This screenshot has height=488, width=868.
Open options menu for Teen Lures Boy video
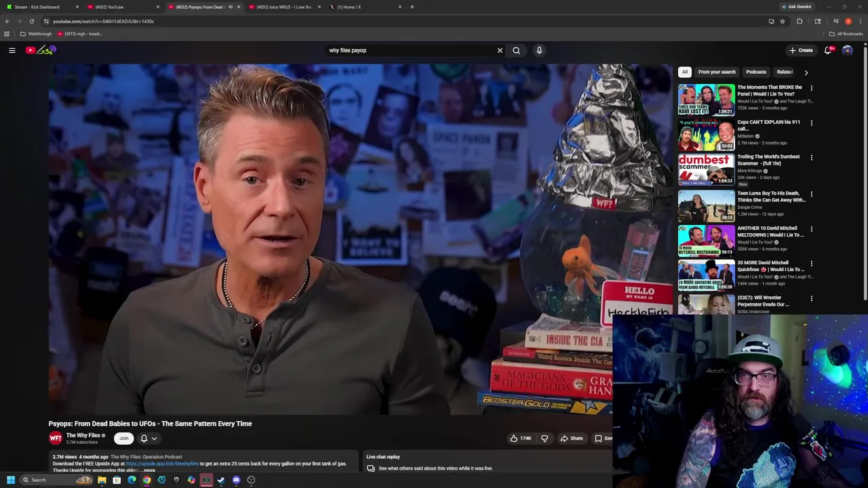(x=811, y=195)
